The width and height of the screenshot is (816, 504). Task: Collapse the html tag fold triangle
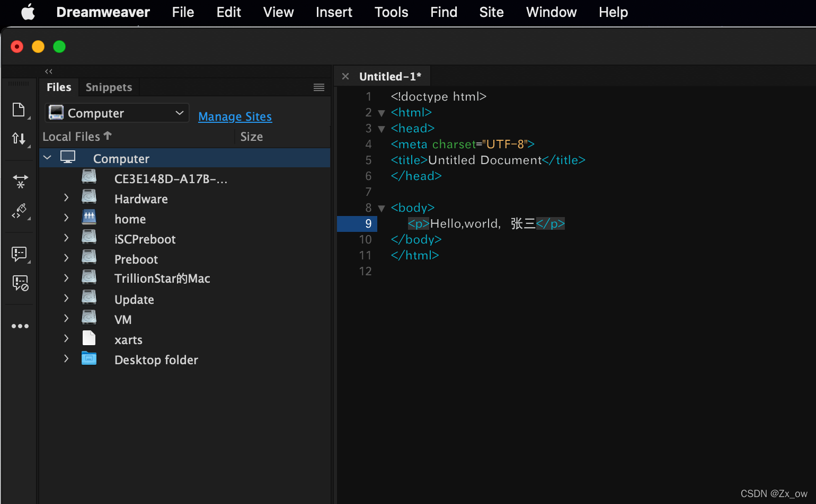click(x=382, y=113)
